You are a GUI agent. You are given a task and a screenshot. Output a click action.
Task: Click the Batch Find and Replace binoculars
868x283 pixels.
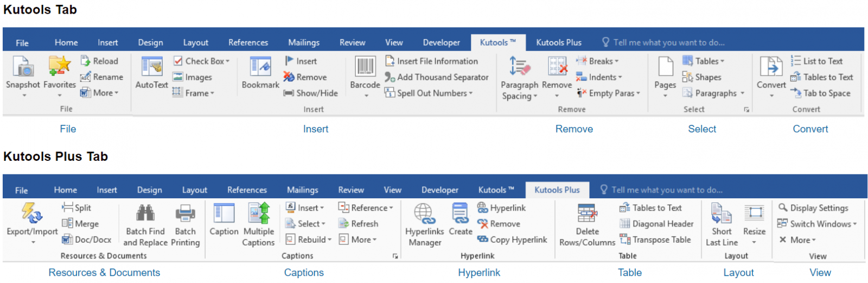(x=145, y=213)
